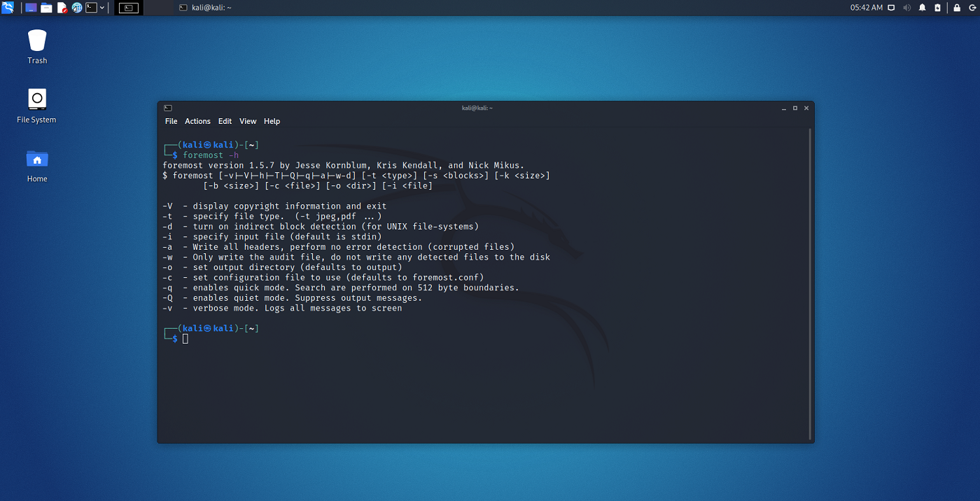Launch the file manager from the panel
The image size is (980, 501).
pyautogui.click(x=46, y=8)
